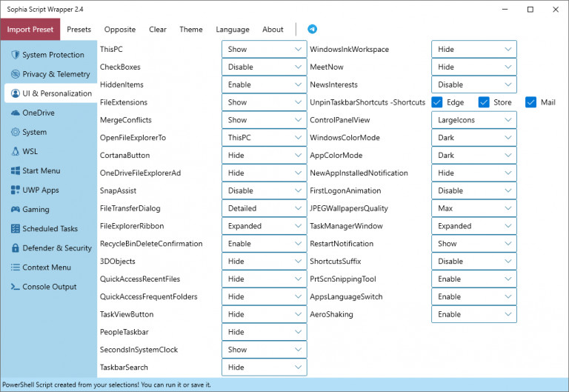
Task: Click the status bar script message
Action: click(107, 385)
